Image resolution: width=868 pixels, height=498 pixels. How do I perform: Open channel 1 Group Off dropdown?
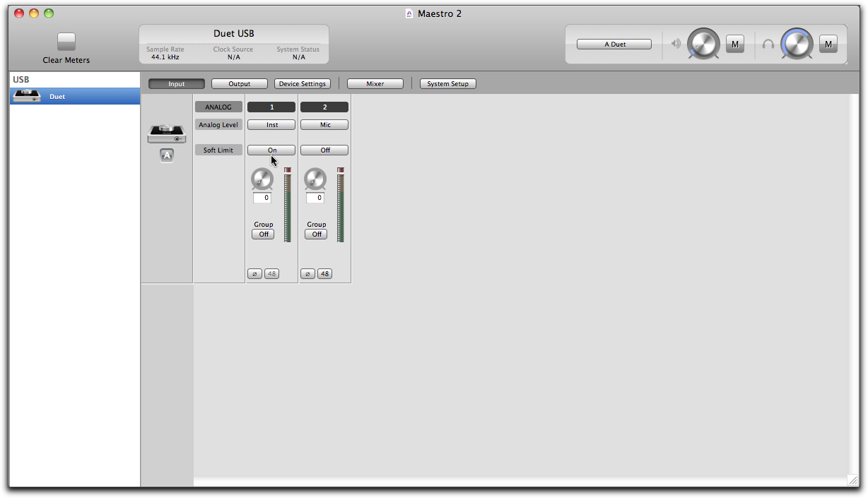coord(263,235)
